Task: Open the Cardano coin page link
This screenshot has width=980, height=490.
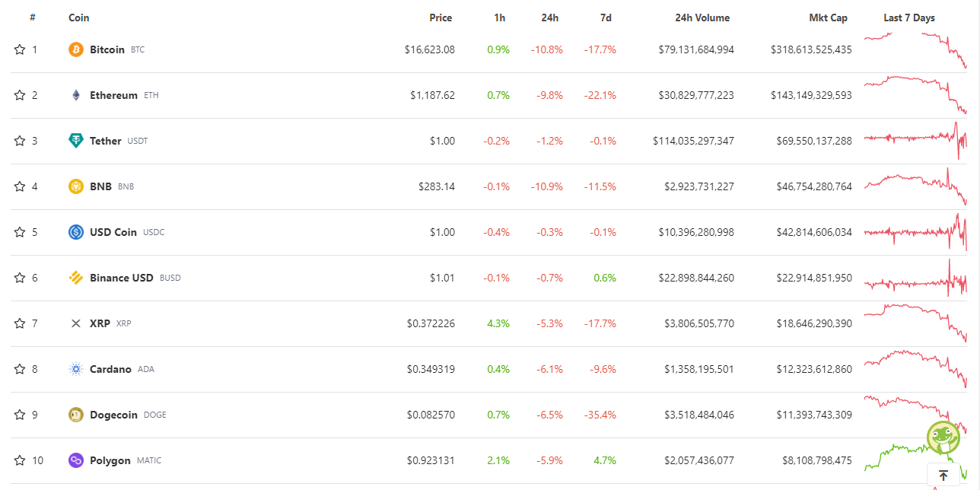Action: coord(110,369)
